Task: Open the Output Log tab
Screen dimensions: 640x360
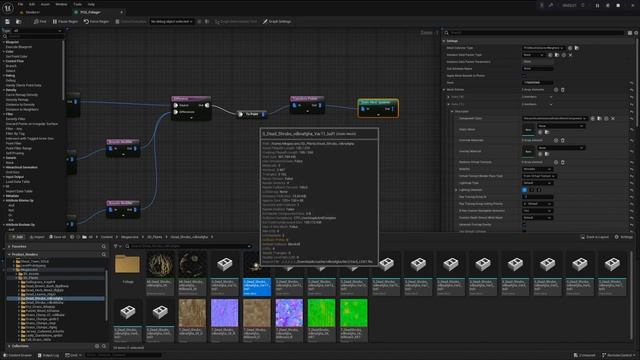Action: 49,356
